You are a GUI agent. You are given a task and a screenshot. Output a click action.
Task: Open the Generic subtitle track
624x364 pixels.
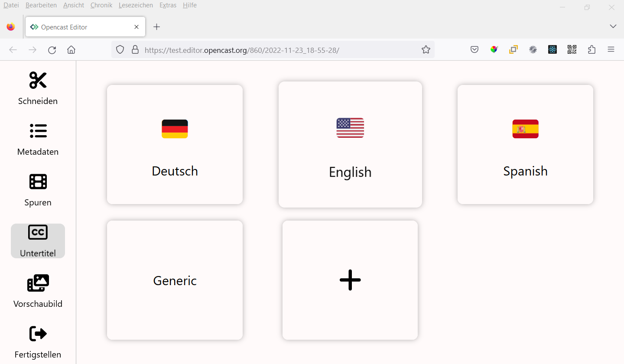point(175,280)
